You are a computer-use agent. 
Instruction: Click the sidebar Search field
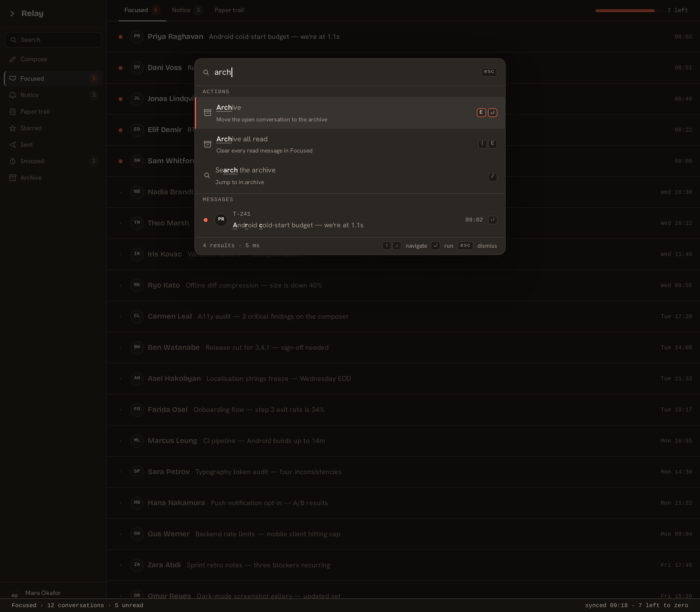[x=53, y=40]
